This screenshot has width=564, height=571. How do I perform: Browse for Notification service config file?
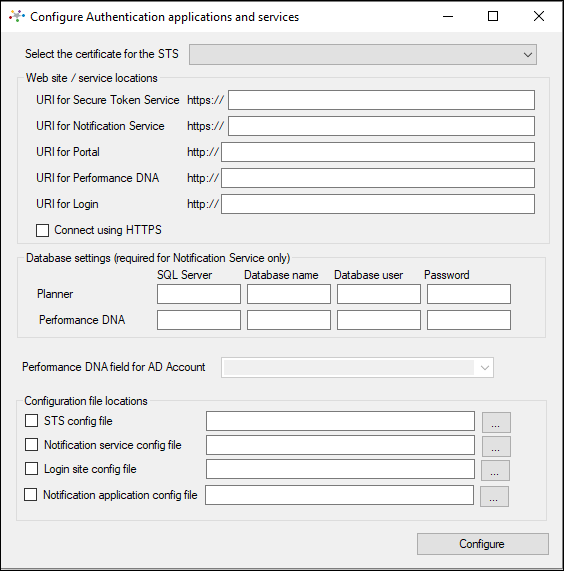pyautogui.click(x=496, y=446)
